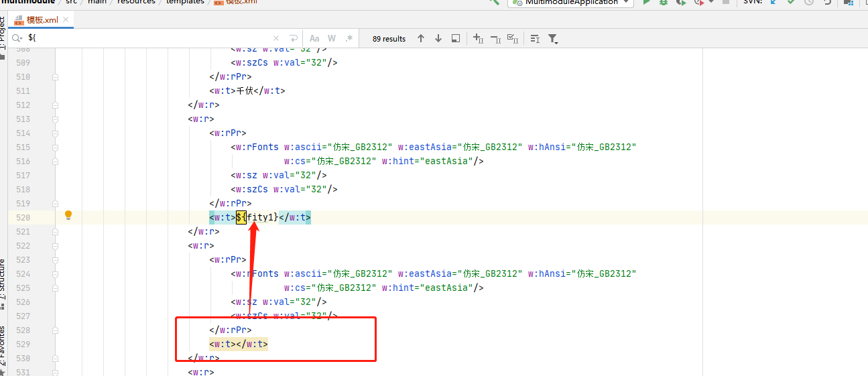Run with coverage icon
Image resolution: width=868 pixels, height=376 pixels.
click(x=681, y=3)
